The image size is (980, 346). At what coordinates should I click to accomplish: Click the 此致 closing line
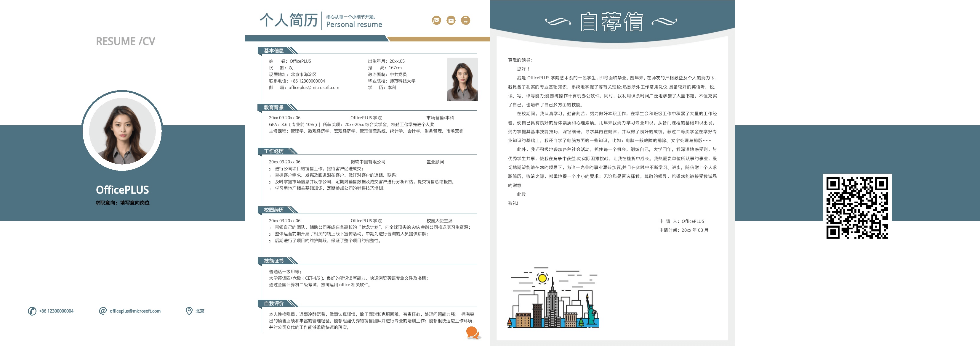[x=521, y=194]
